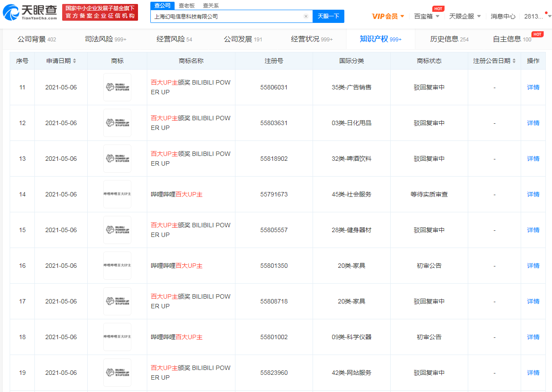Select the 32类-啤酒饮料 cell
This screenshot has width=552, height=392.
(351, 159)
